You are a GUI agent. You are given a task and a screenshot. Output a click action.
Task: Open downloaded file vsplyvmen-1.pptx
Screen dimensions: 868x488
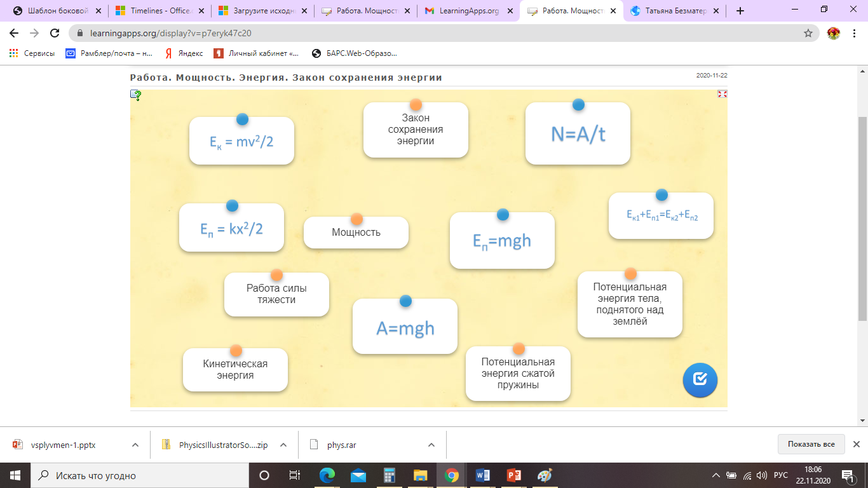click(64, 445)
